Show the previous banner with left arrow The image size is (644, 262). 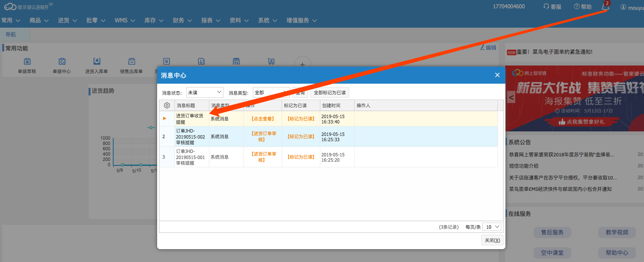tap(511, 97)
